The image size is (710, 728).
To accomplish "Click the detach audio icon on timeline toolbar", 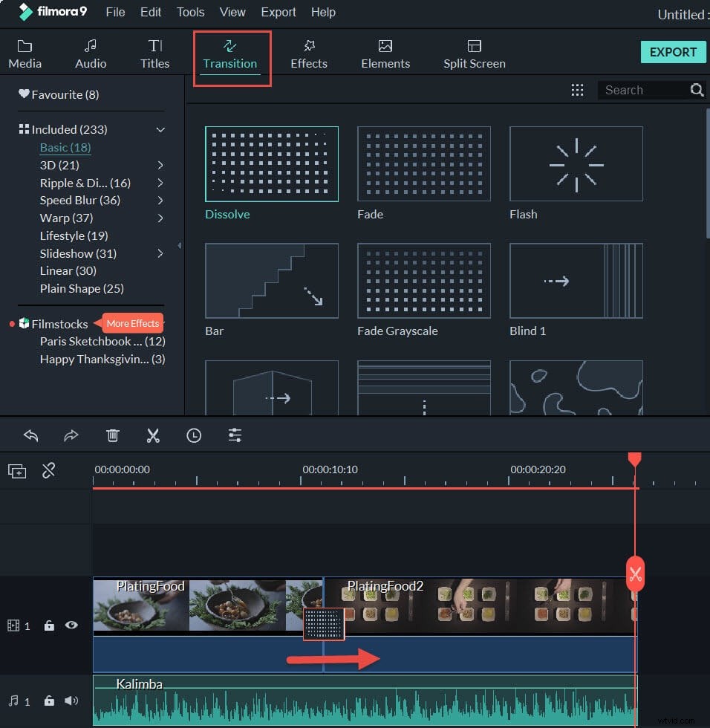I will (x=49, y=470).
